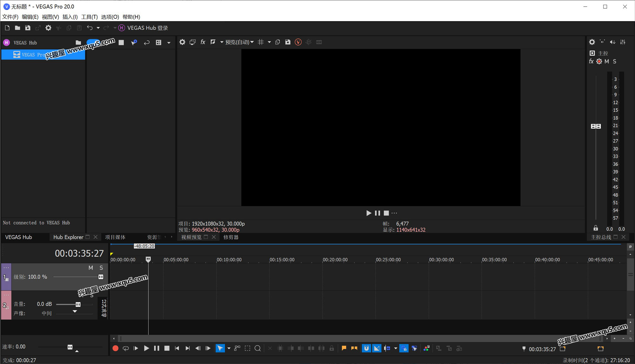
Task: Open auto ripple mode dropdown
Action: point(396,348)
